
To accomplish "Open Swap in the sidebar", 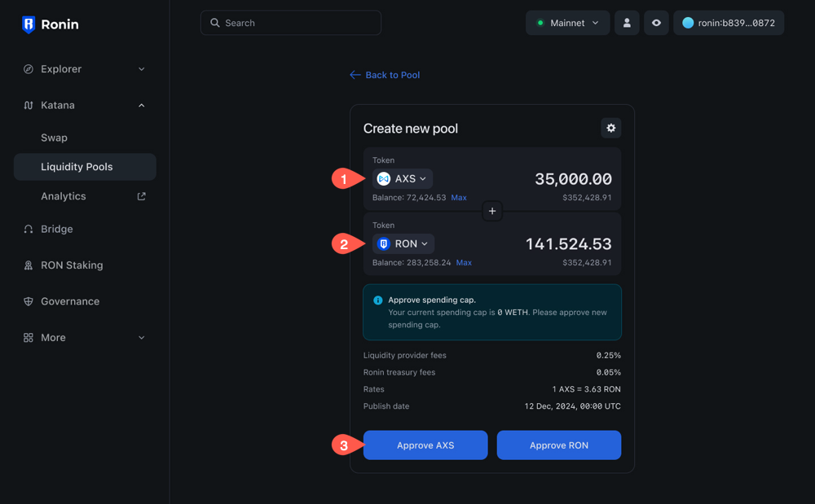I will [x=55, y=138].
